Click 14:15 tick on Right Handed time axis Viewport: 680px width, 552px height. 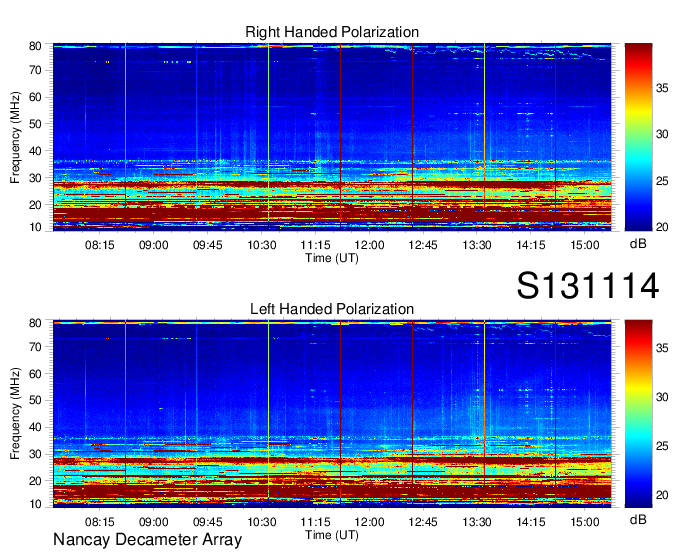pos(531,245)
